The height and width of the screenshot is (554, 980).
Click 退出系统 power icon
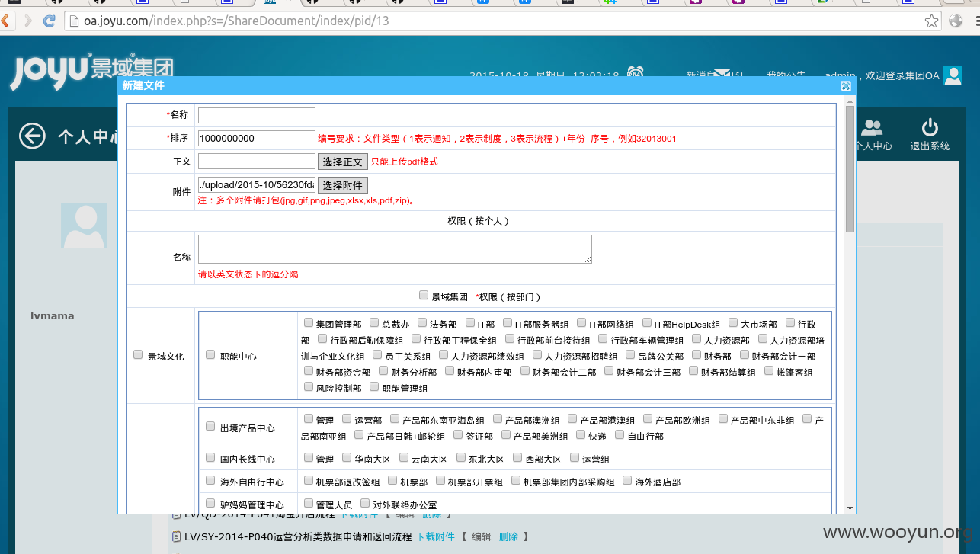pos(930,127)
